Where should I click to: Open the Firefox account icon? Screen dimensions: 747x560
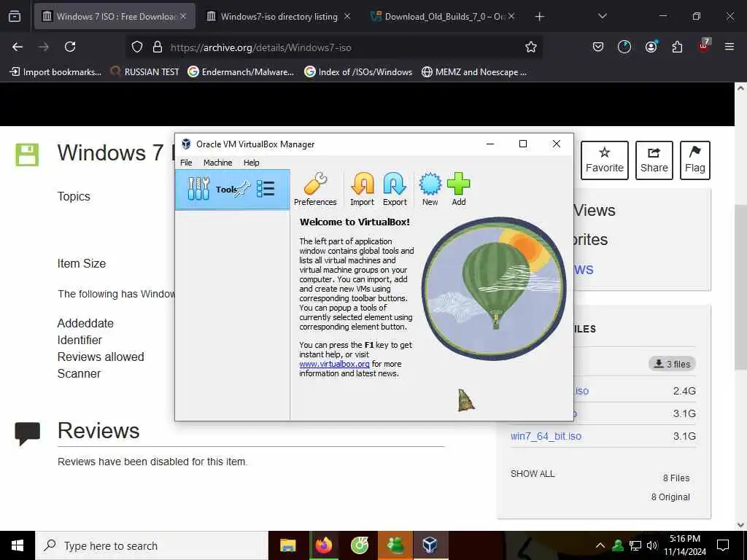(x=651, y=47)
